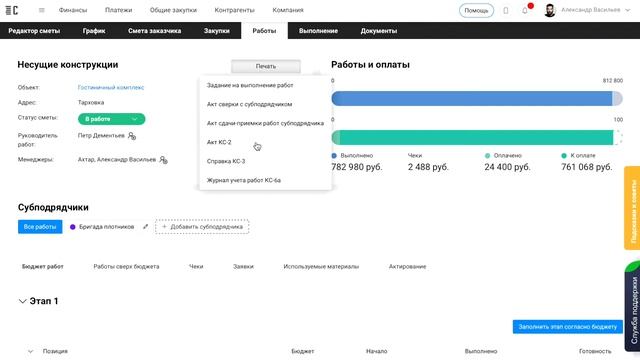640x360 pixels.
Task: Click the Позиция column header
Action: 55,351
